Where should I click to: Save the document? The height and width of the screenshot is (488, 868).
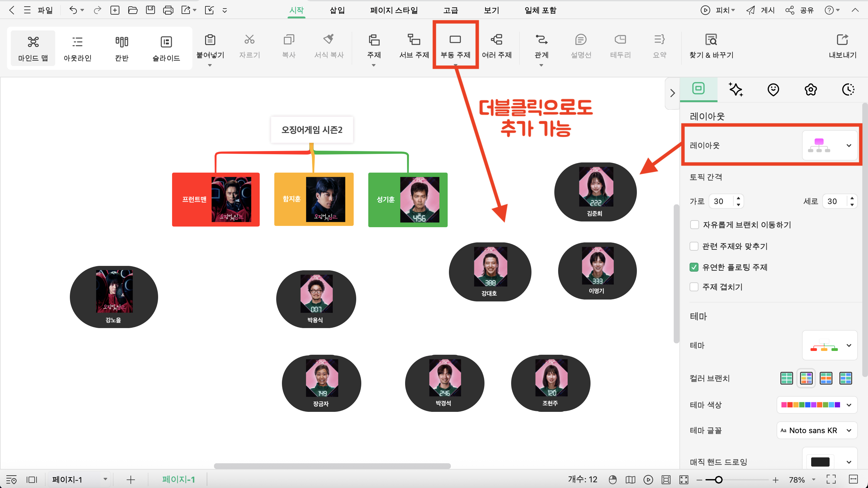coord(150,10)
